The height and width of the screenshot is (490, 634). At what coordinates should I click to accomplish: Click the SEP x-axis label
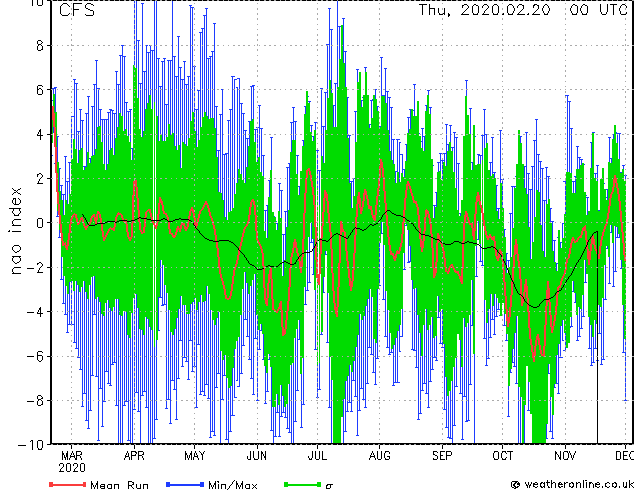pos(442,456)
